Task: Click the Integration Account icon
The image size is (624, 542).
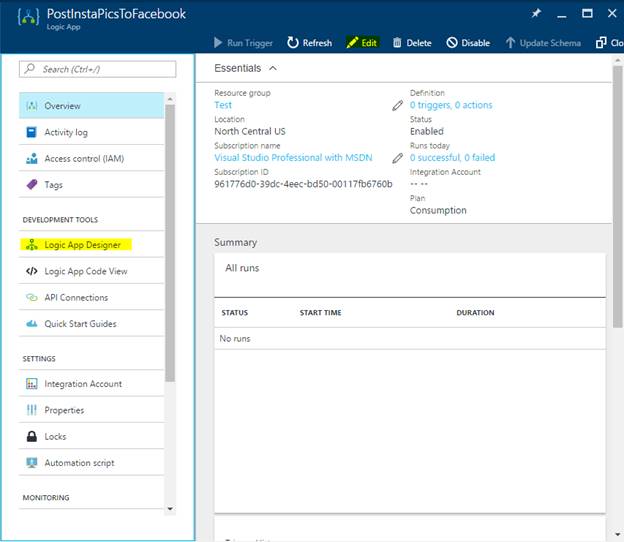Action: (x=31, y=384)
